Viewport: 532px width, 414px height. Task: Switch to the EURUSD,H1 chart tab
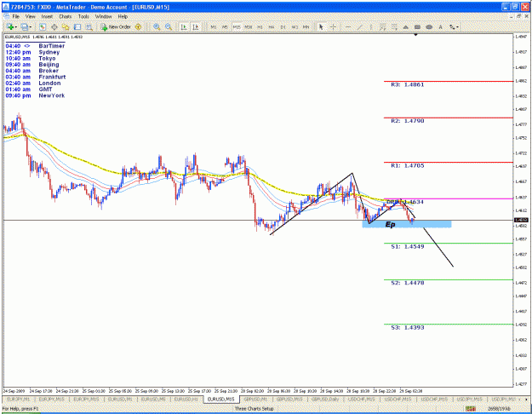186,400
